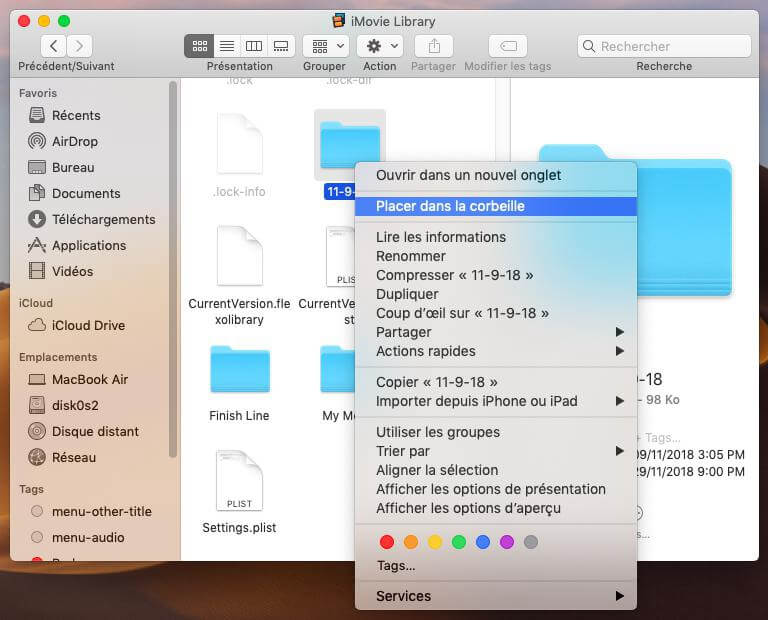Viewport: 768px width, 620px height.
Task: Apply the orange tag color
Action: pos(411,542)
